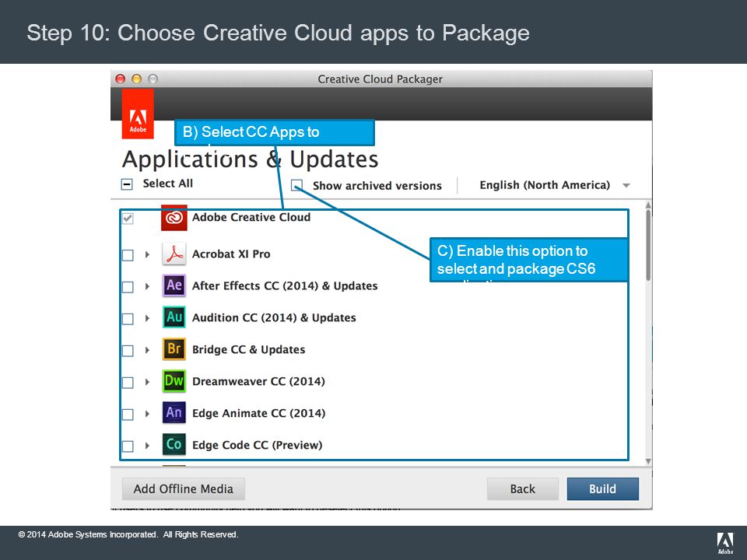This screenshot has height=560, width=747.
Task: Expand the Audition CC (2014) row
Action: click(x=147, y=319)
